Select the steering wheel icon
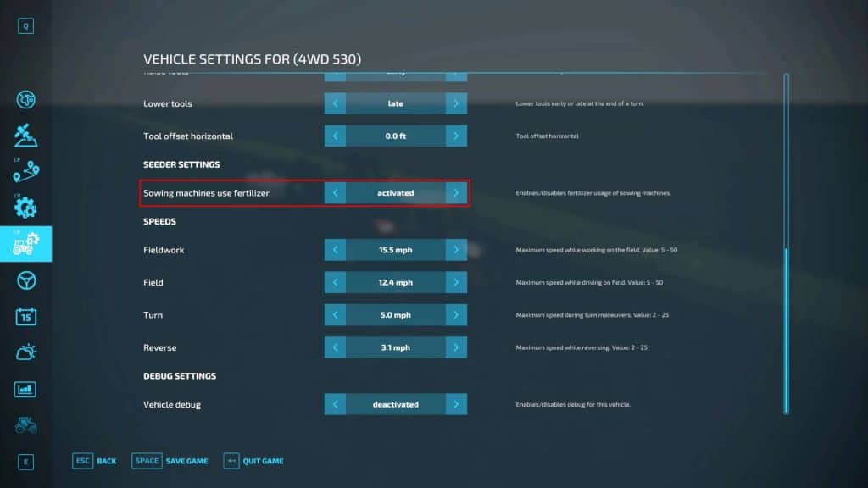 click(25, 280)
